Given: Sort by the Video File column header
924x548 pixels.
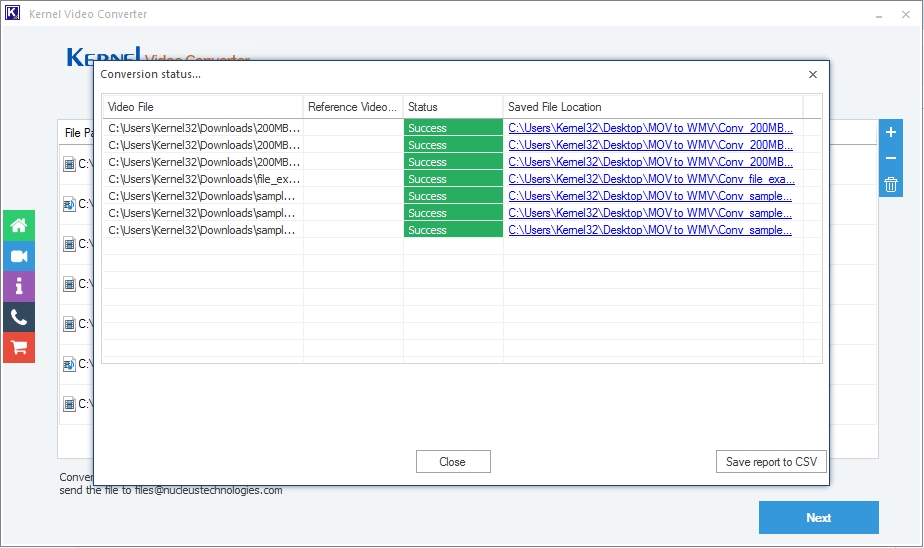Looking at the screenshot, I should point(202,107).
